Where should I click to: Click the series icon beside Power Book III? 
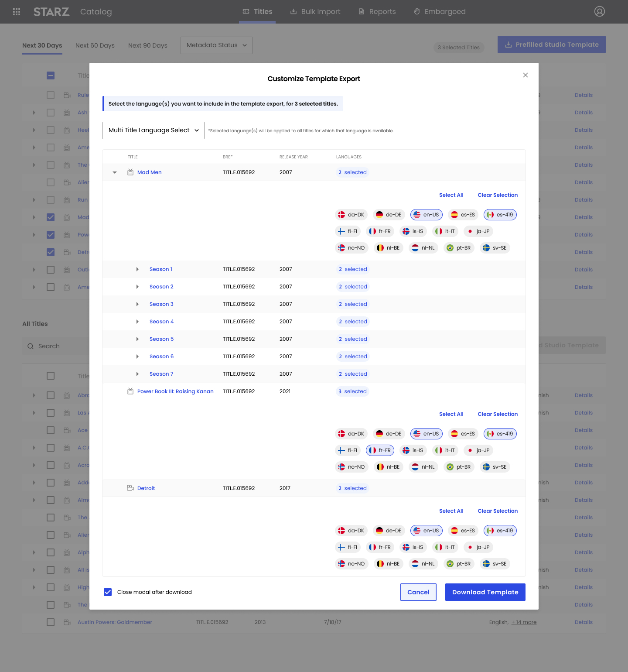(x=130, y=391)
